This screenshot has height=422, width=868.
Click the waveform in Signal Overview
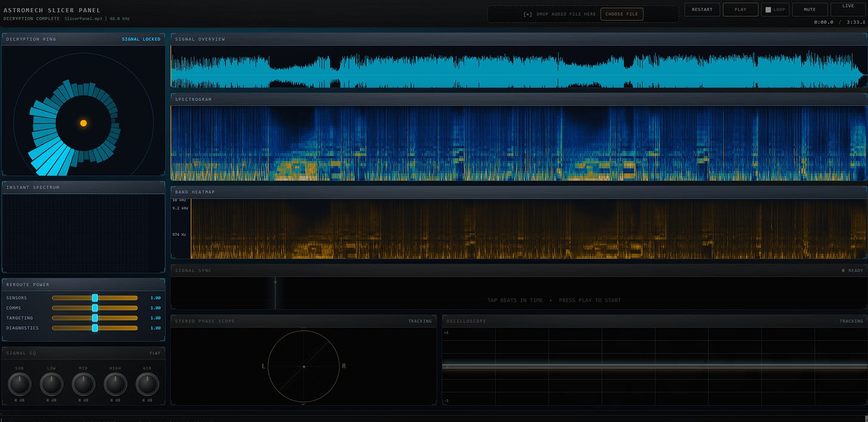(x=518, y=67)
